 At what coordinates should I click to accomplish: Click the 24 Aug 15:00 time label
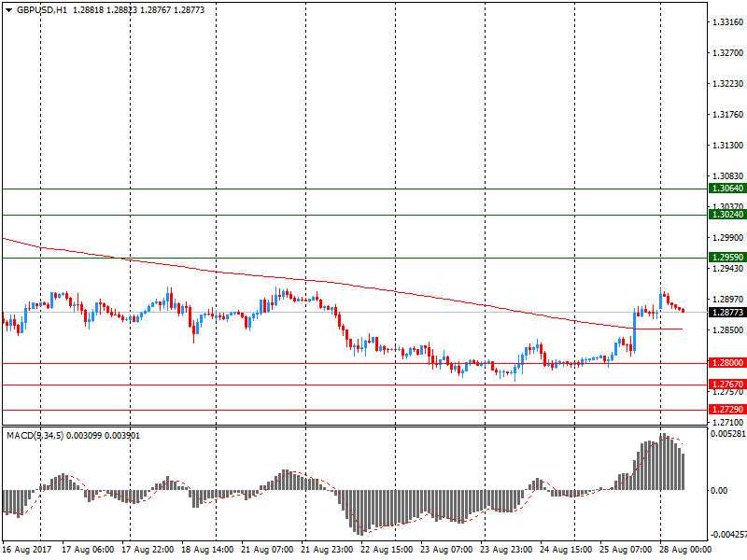(566, 550)
